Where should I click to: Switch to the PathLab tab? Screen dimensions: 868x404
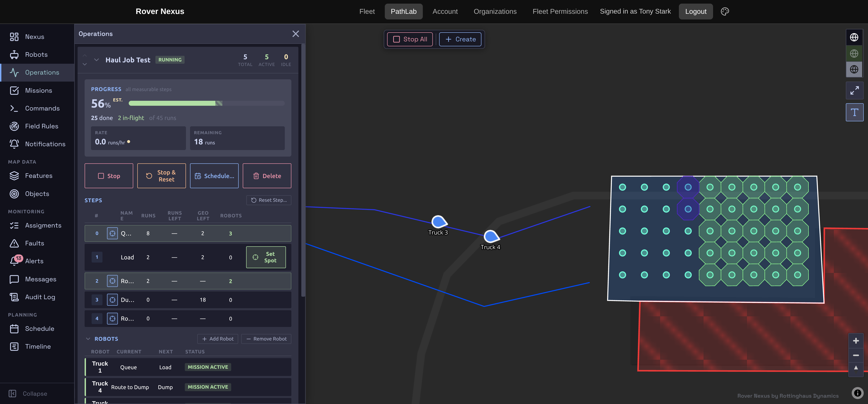(x=404, y=12)
